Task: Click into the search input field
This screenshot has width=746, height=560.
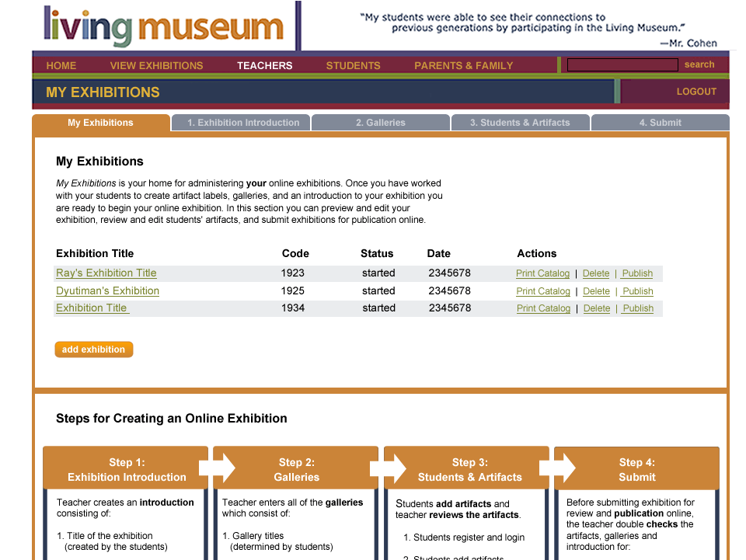Action: [x=622, y=64]
